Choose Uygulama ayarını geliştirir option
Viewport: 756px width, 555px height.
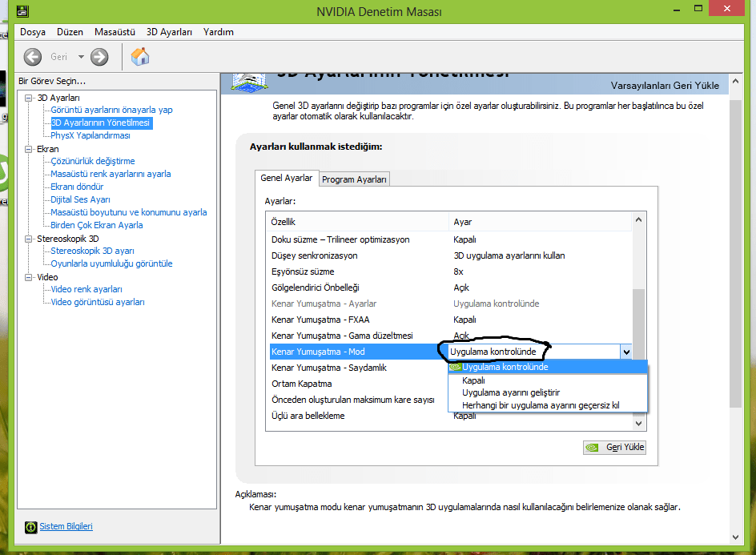(548, 392)
